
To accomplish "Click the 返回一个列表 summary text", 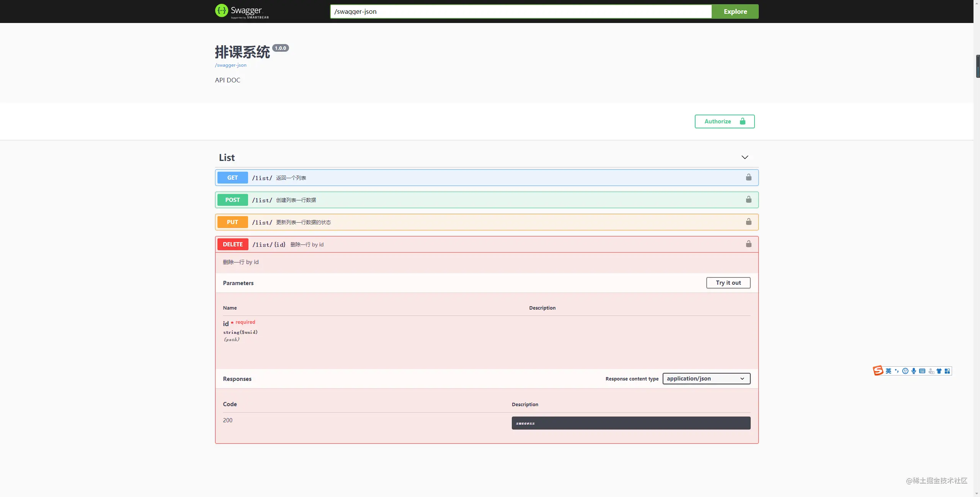I will click(291, 178).
